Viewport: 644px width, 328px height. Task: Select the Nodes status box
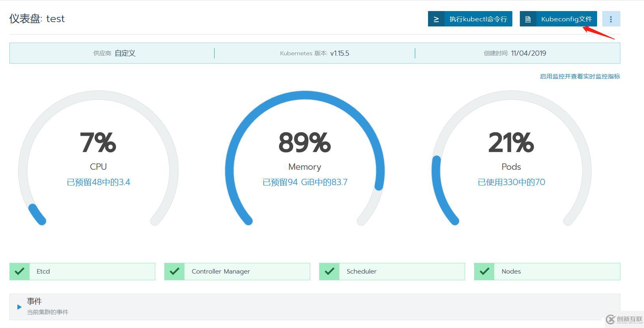pos(547,272)
